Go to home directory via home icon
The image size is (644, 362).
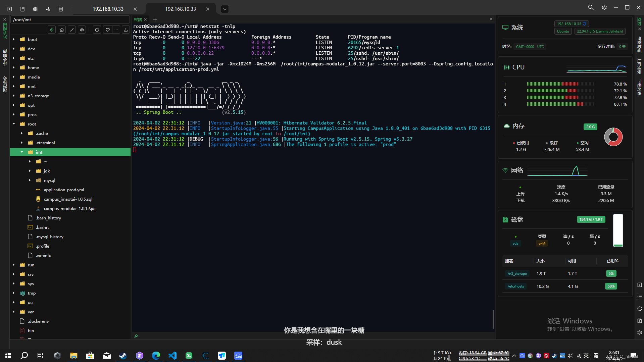[x=62, y=30]
